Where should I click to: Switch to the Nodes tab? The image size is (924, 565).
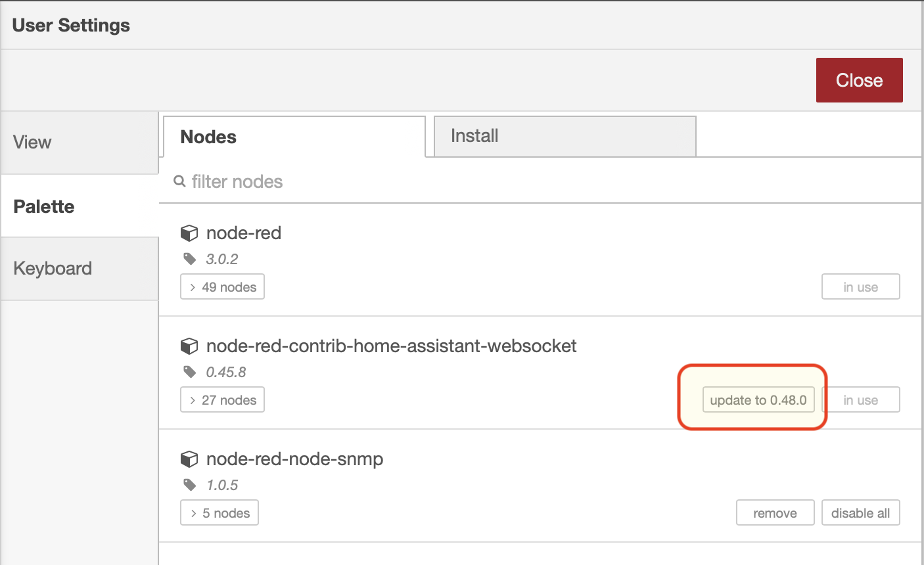[294, 137]
